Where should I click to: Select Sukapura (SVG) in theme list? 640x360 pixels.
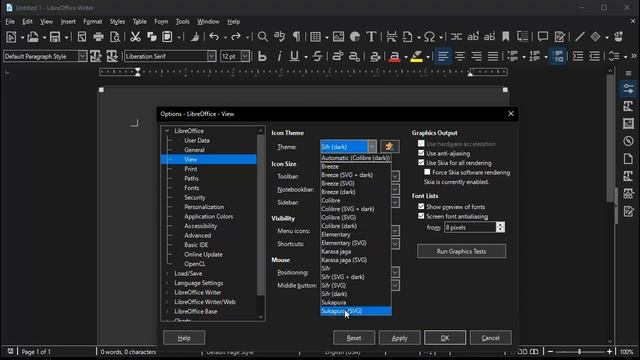[356, 311]
